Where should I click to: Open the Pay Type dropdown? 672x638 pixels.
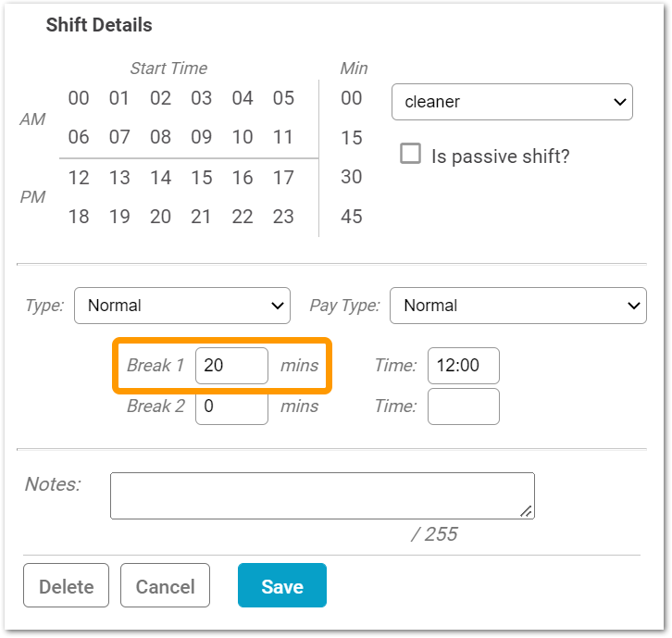pyautogui.click(x=517, y=306)
